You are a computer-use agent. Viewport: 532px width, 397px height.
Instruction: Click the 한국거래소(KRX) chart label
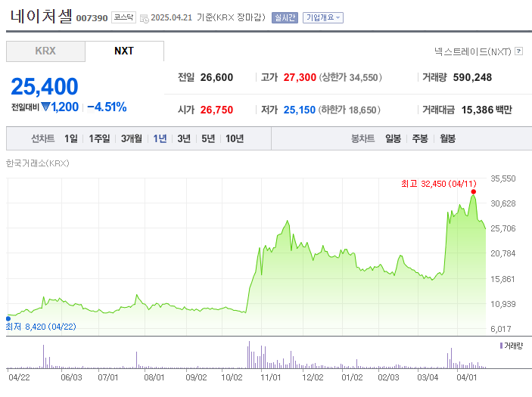click(x=38, y=163)
